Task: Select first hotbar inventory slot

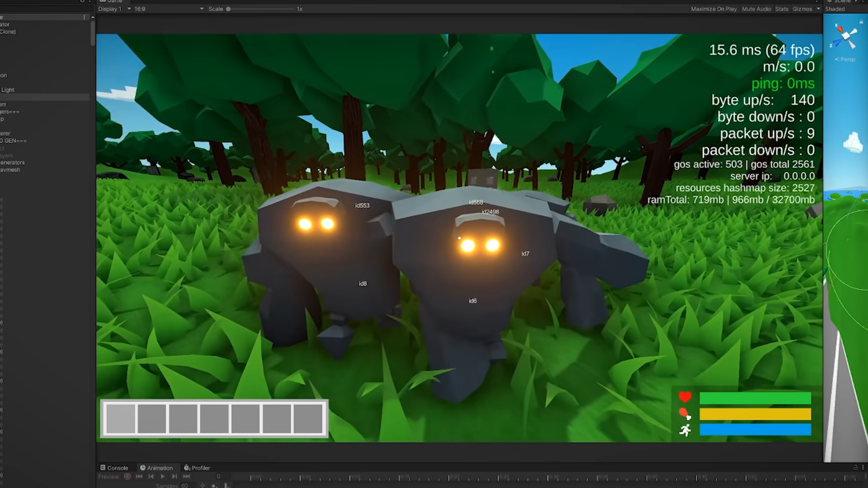Action: click(x=121, y=418)
